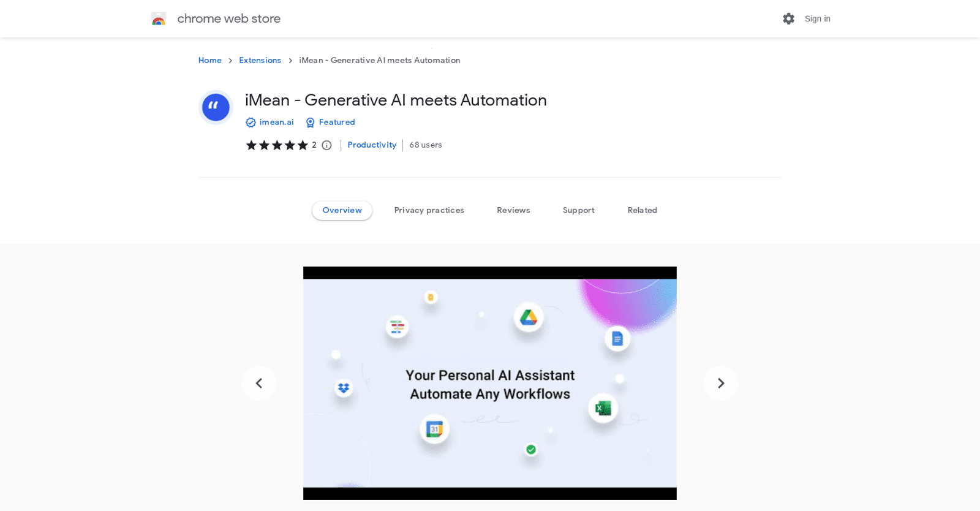
Task: Select the Support tab
Action: pyautogui.click(x=578, y=210)
